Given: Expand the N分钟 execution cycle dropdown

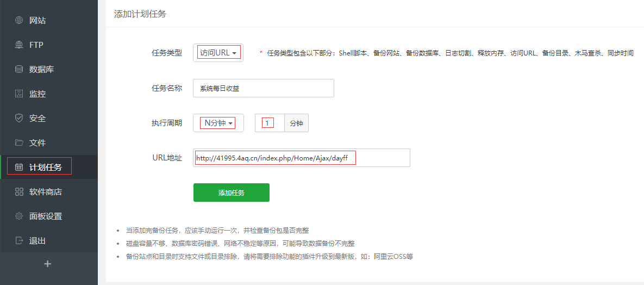Looking at the screenshot, I should point(218,123).
